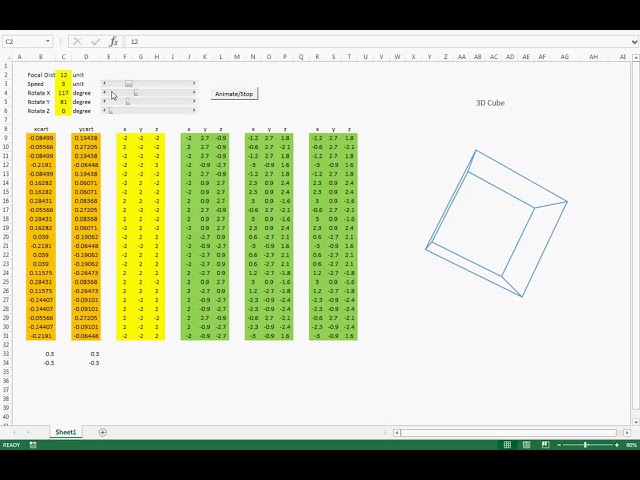Select the row 20 header
The width and height of the screenshot is (640, 480).
(6, 237)
